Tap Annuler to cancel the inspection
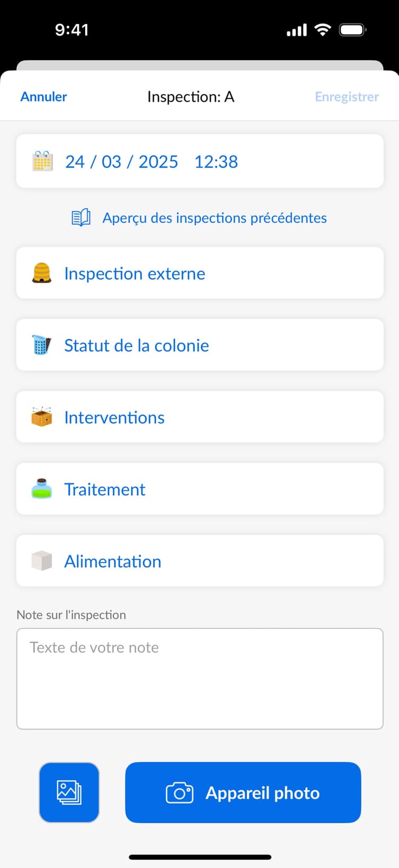The height and width of the screenshot is (868, 399). click(44, 96)
